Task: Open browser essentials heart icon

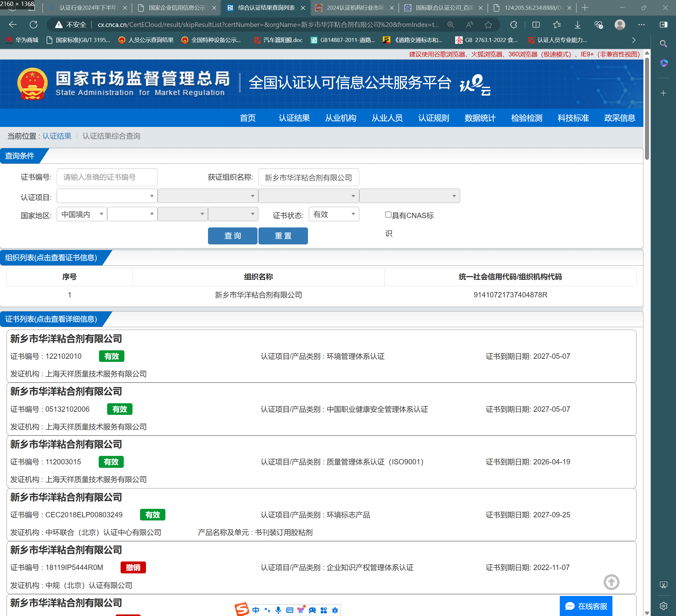Action: pos(599,24)
